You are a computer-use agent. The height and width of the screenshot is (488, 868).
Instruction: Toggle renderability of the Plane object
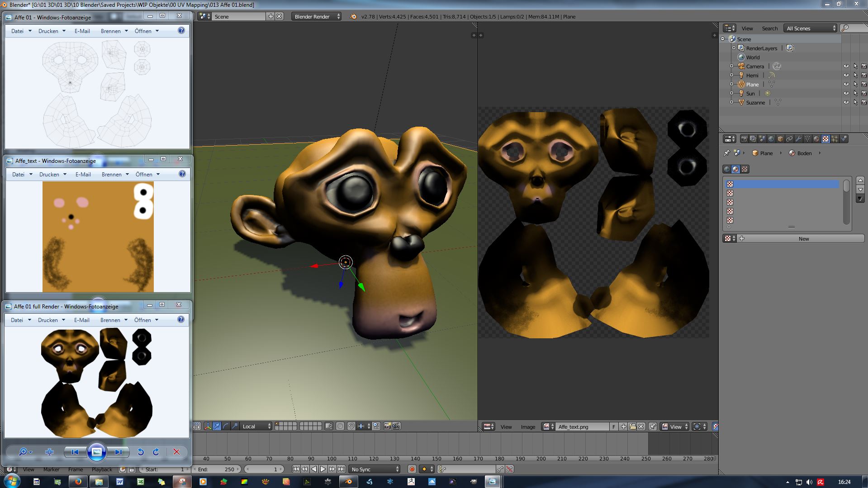point(864,84)
